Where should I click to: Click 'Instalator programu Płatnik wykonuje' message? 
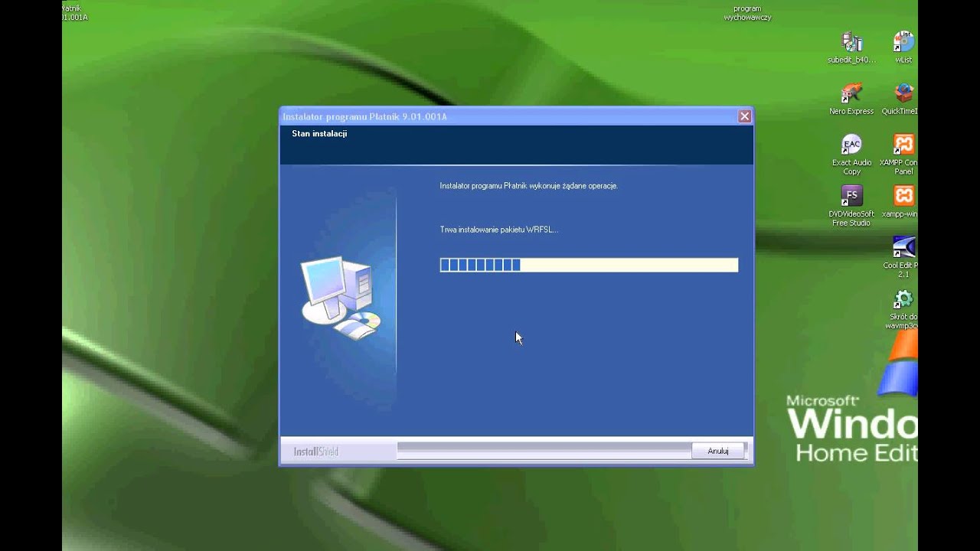[x=528, y=186]
